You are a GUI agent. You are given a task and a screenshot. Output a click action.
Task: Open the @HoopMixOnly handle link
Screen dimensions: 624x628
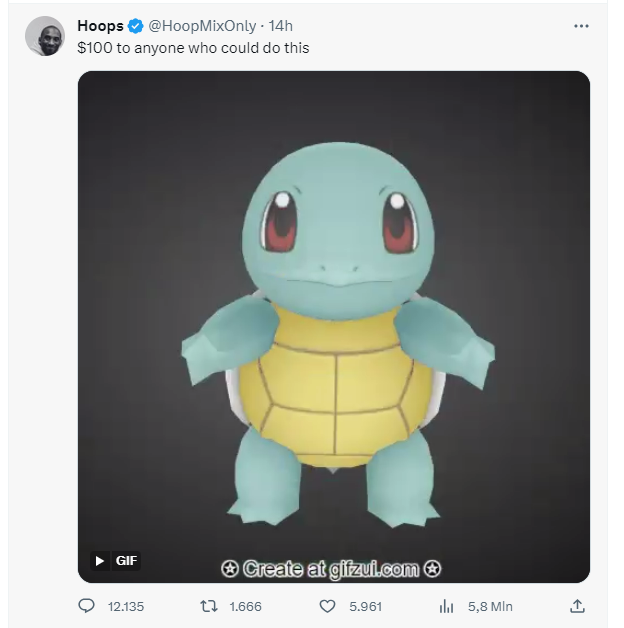click(202, 26)
